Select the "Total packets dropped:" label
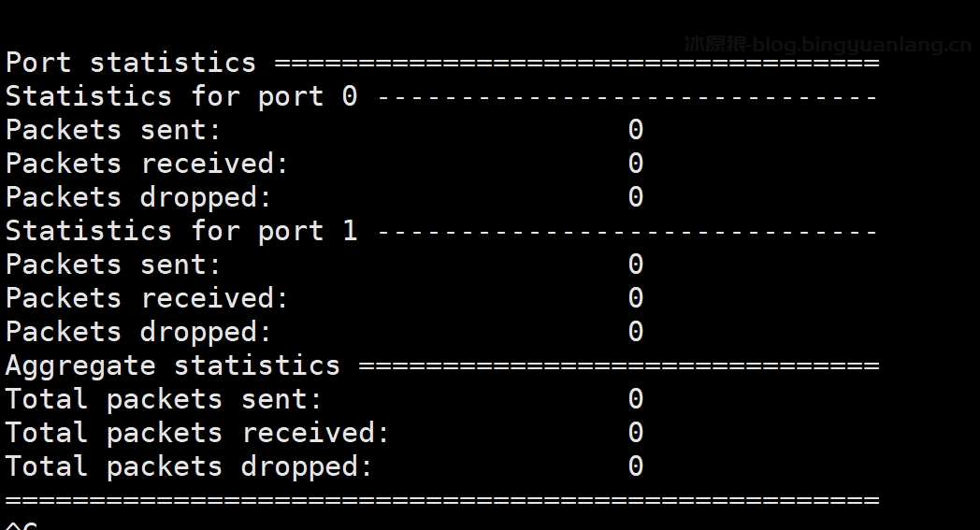 189,466
